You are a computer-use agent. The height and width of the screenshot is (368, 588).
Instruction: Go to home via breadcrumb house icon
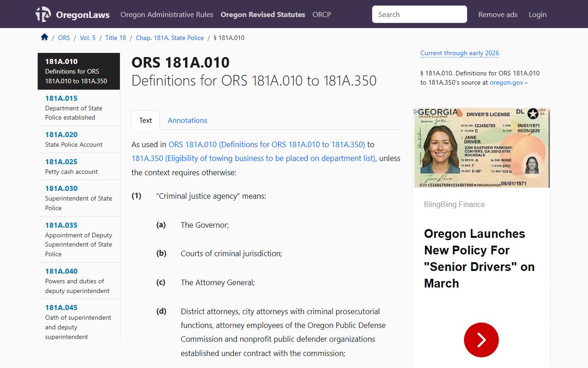(45, 37)
